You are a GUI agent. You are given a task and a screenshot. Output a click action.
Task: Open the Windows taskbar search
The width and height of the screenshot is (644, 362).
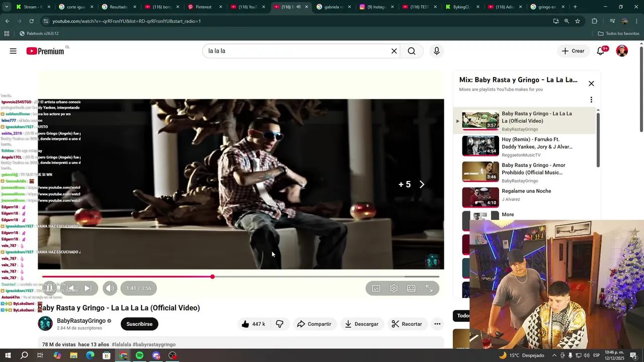click(x=24, y=355)
